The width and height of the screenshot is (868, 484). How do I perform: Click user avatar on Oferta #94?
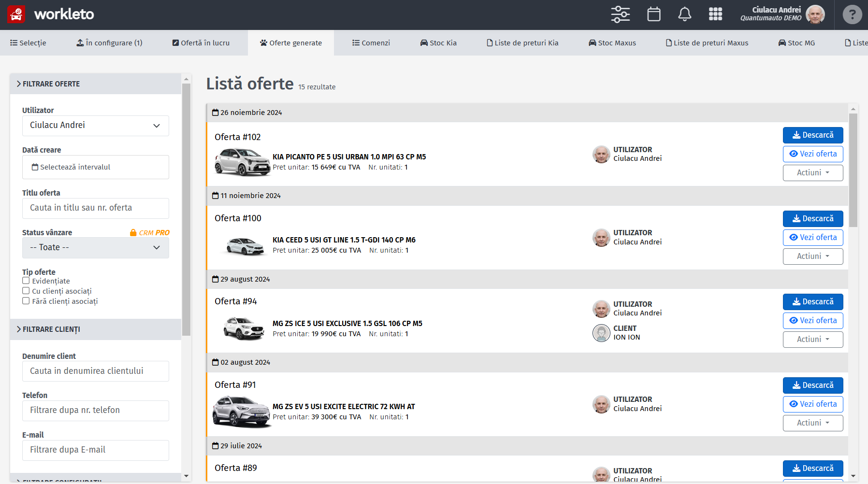click(601, 309)
